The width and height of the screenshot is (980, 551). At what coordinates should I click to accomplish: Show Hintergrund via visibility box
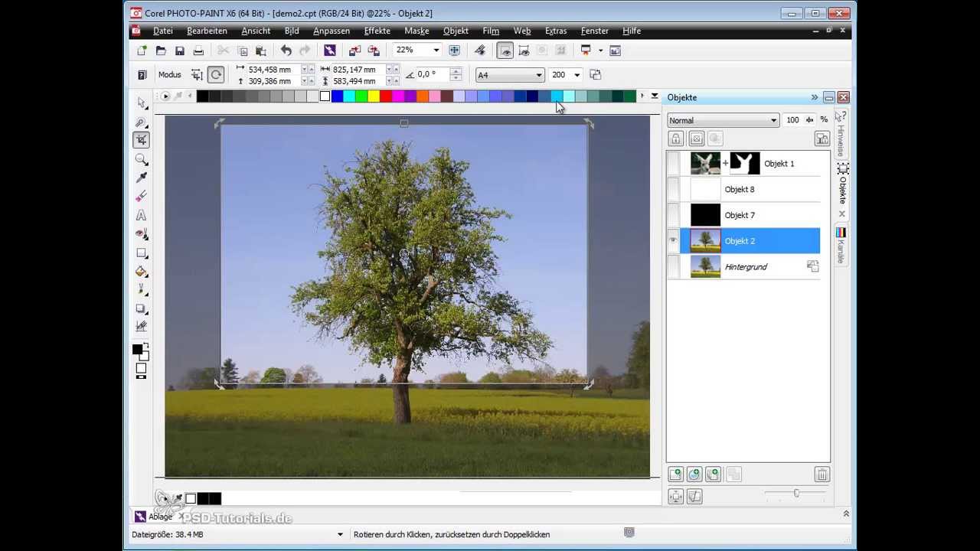(674, 267)
